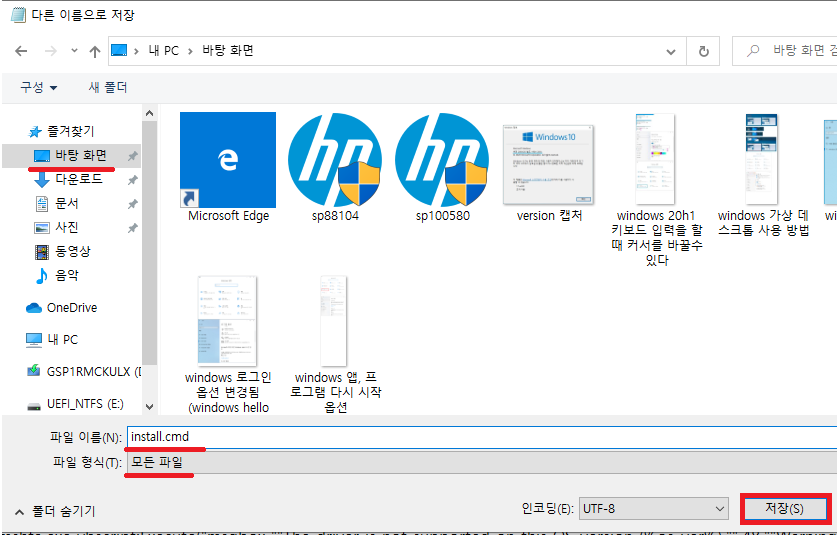This screenshot has width=837, height=537.
Task: Click the 파일 이름 field containing install.cmd
Action: [x=481, y=437]
